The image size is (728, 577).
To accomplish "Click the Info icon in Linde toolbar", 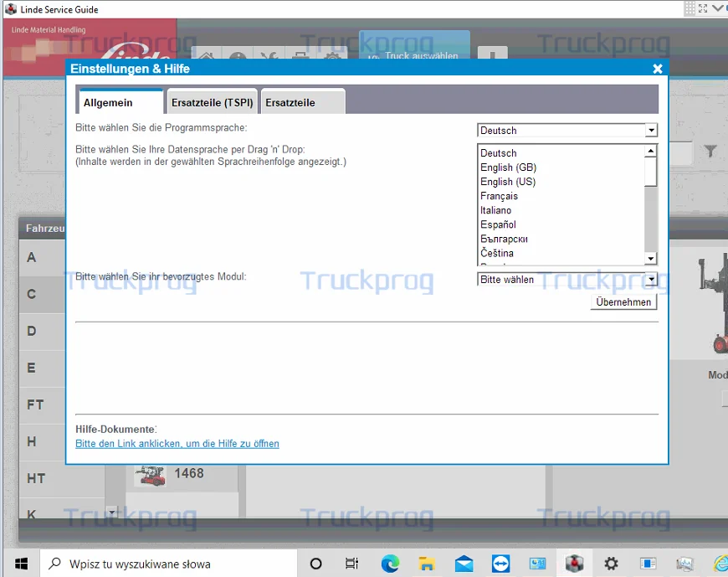I will pyautogui.click(x=238, y=54).
